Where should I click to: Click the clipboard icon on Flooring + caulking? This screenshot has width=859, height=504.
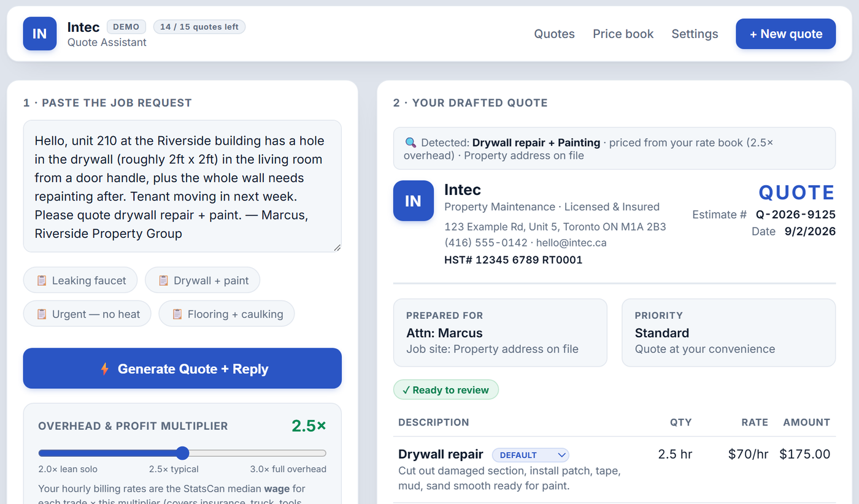click(177, 314)
